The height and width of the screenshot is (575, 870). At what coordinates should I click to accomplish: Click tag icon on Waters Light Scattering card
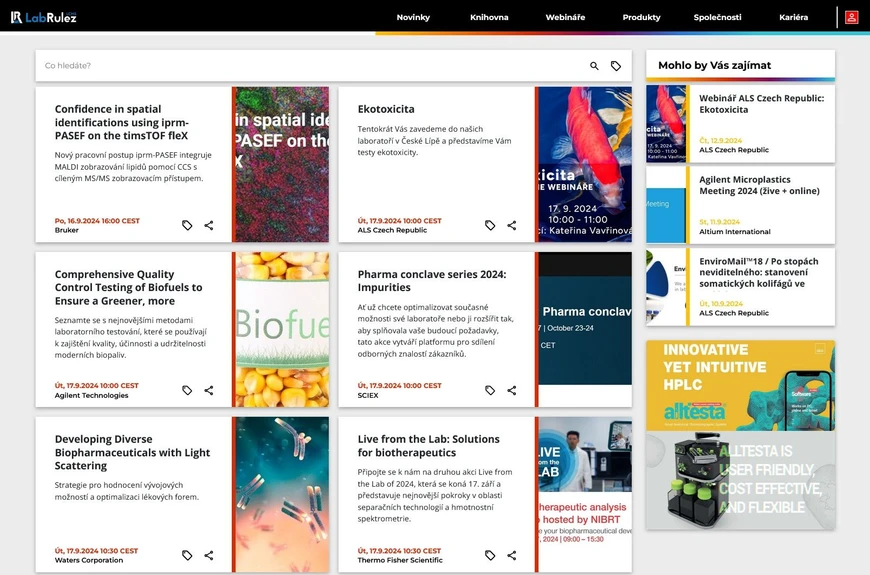pyautogui.click(x=187, y=555)
